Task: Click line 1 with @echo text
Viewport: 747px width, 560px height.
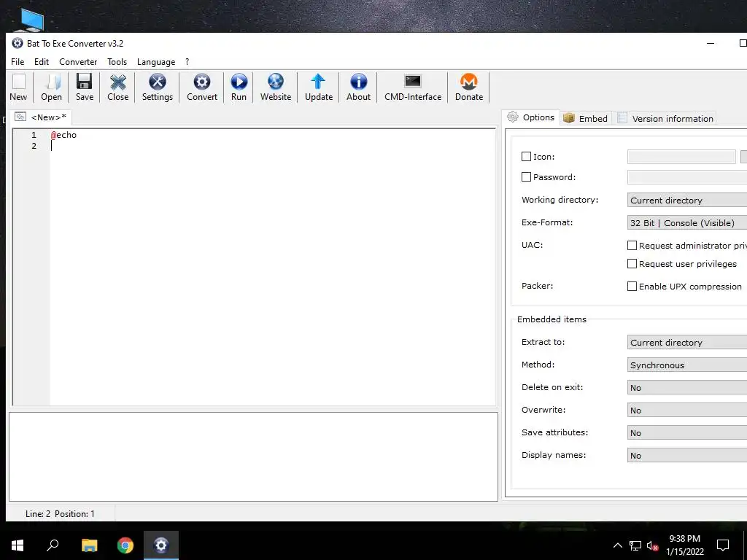Action: 64,135
